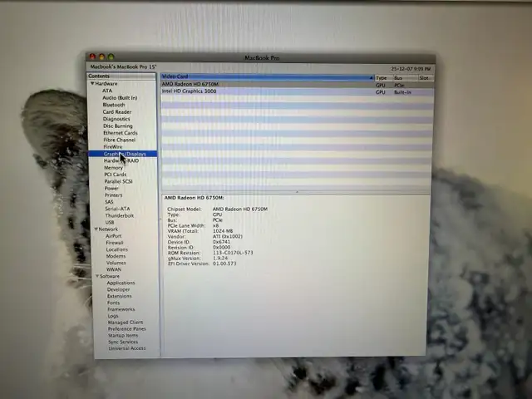Image resolution: width=532 pixels, height=399 pixels.
Task: Select the Intel HD Graphics 3000 row
Action: coord(298,91)
